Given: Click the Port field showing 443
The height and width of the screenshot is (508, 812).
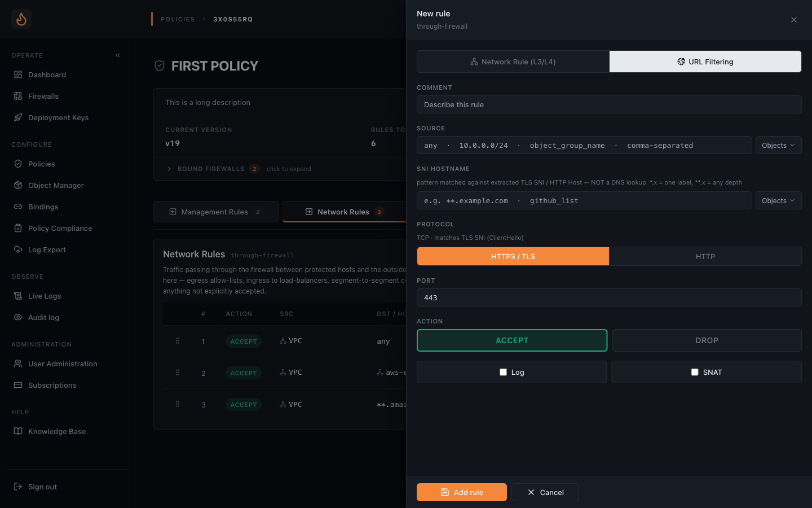Looking at the screenshot, I should (x=609, y=297).
